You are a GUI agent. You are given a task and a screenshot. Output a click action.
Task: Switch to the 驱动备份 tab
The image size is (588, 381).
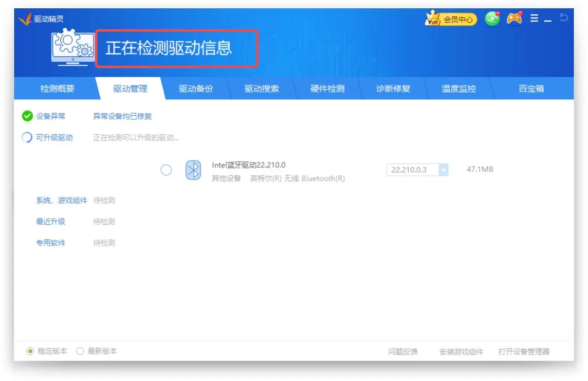point(196,89)
